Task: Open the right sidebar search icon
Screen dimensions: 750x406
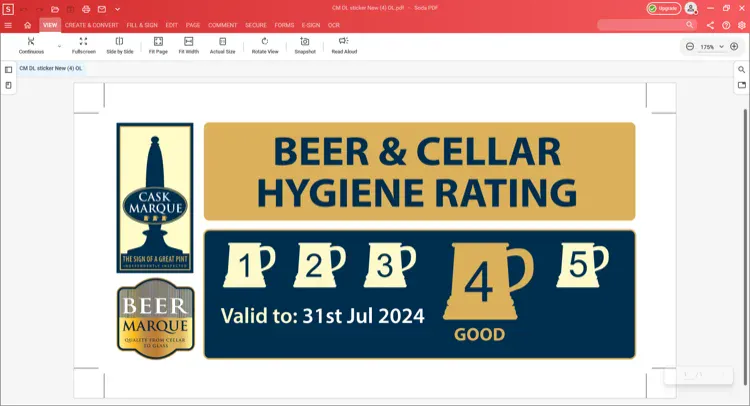Action: coord(741,70)
